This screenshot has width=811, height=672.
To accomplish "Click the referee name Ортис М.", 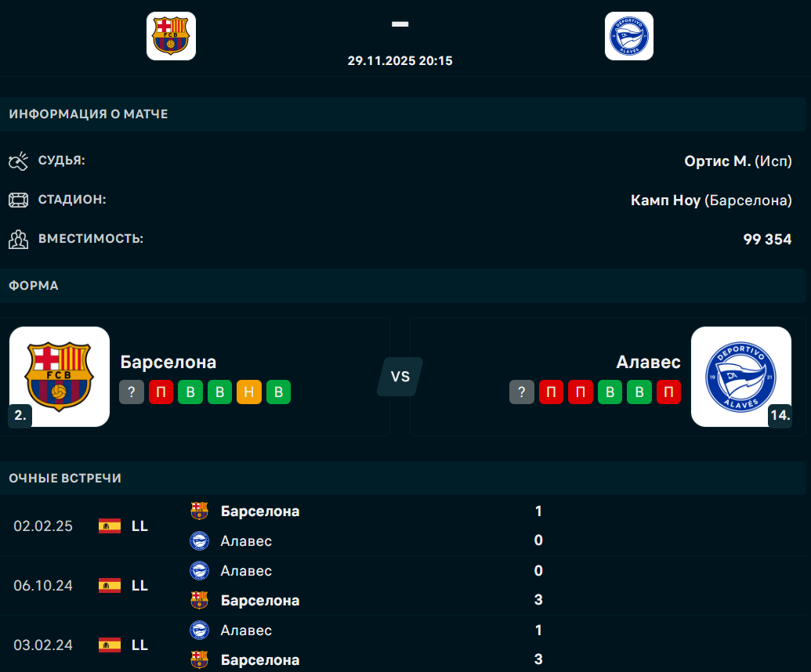I will tap(718, 161).
